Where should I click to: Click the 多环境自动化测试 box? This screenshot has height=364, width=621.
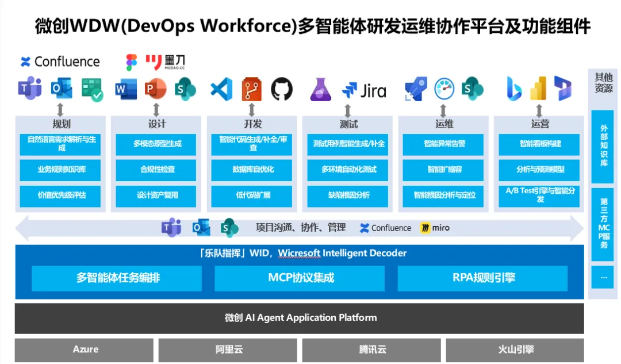(348, 170)
